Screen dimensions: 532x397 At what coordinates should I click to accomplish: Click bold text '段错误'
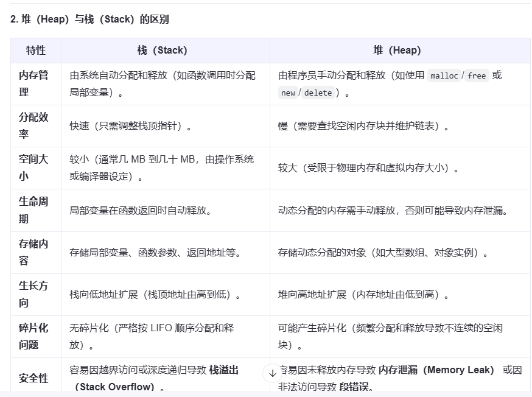click(x=354, y=387)
